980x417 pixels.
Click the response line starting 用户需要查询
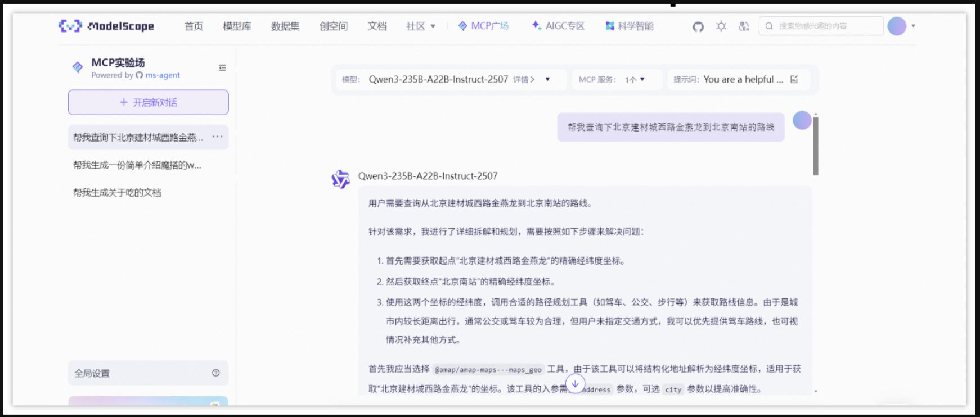481,203
